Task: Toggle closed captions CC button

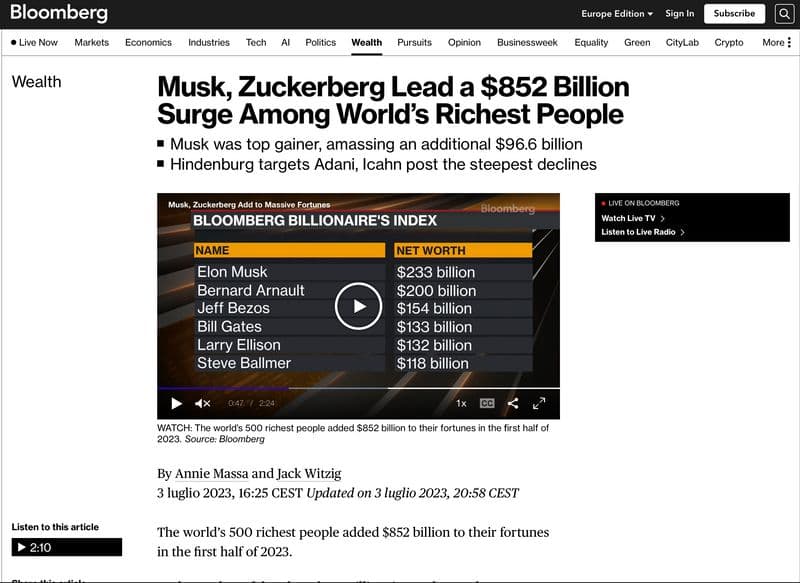Action: (x=487, y=403)
